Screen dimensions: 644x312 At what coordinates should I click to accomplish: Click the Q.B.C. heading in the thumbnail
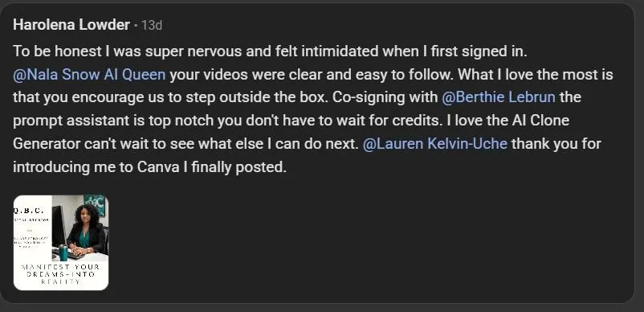(x=29, y=211)
